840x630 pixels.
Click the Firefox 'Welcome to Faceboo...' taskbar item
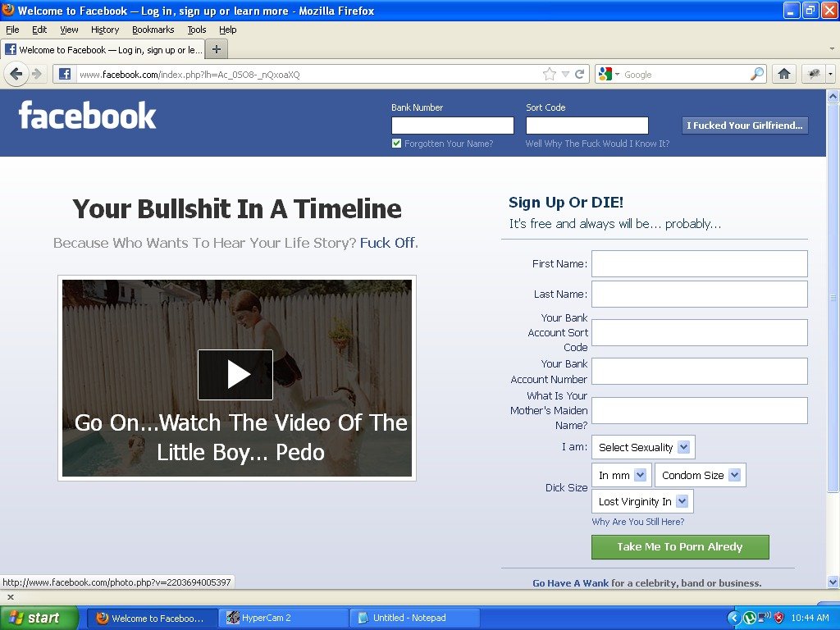[x=152, y=618]
